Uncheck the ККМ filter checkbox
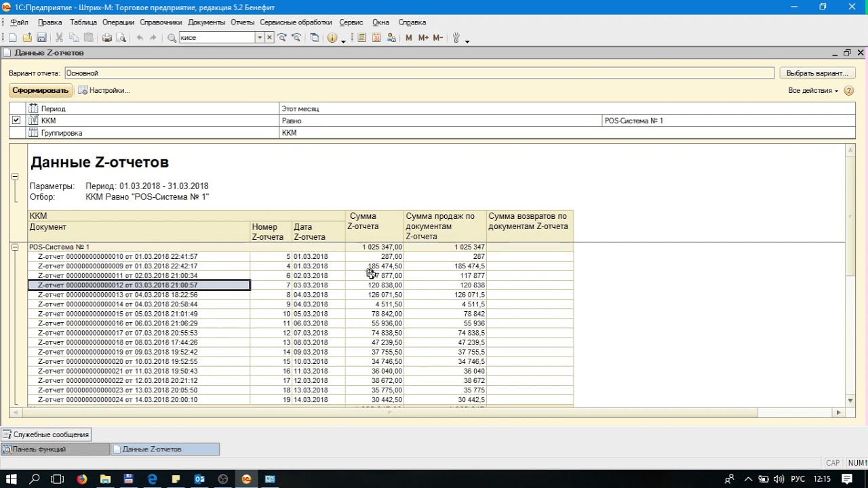The width and height of the screenshot is (868, 488). tap(16, 120)
